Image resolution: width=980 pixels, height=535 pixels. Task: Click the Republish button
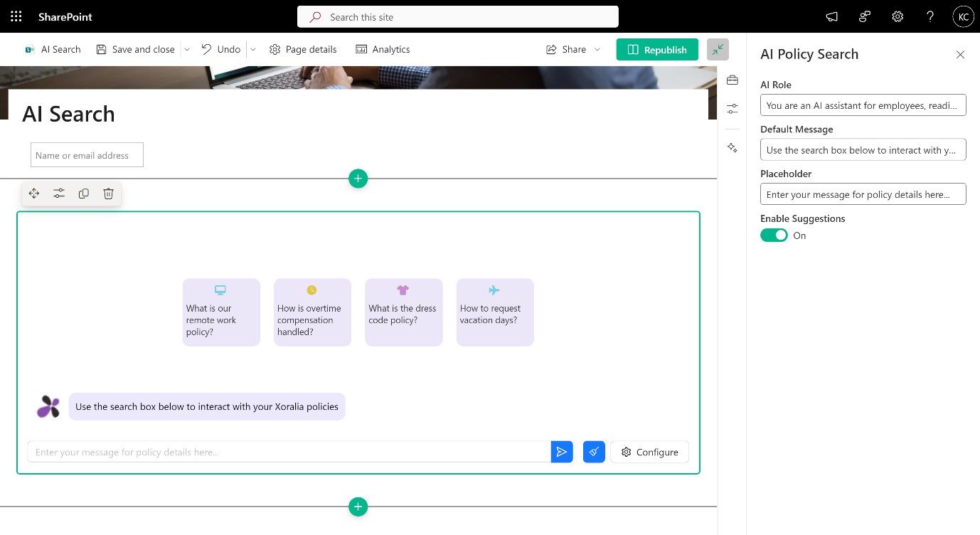click(656, 49)
